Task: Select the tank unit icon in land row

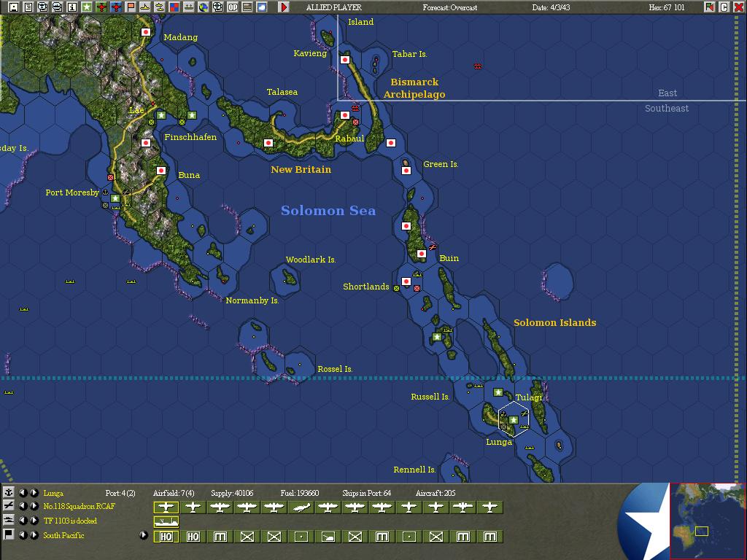Action: pos(328,537)
